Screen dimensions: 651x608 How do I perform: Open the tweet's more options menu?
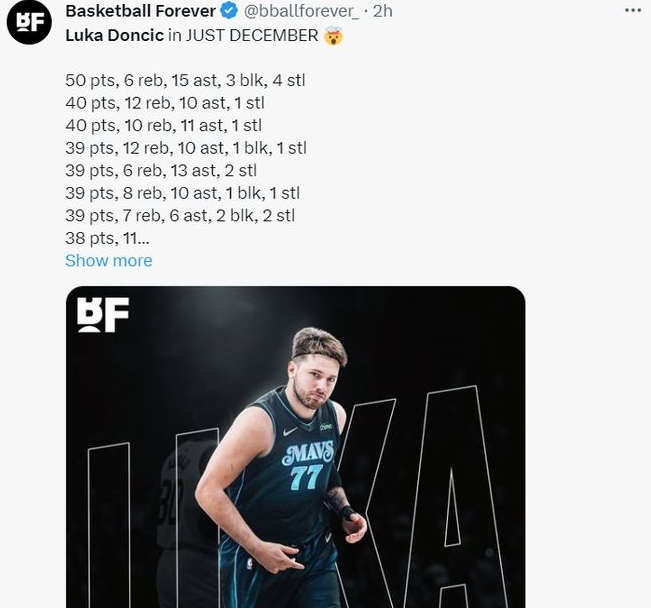[632, 10]
